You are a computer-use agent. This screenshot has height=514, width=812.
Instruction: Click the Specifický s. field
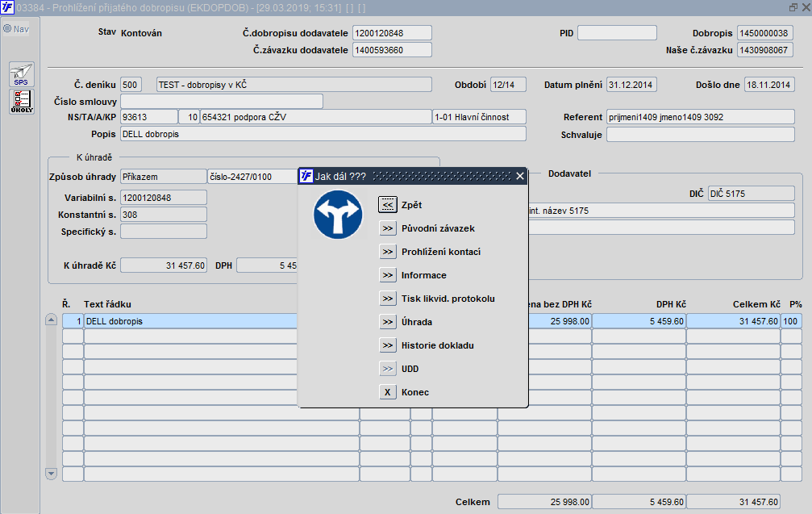(x=164, y=232)
